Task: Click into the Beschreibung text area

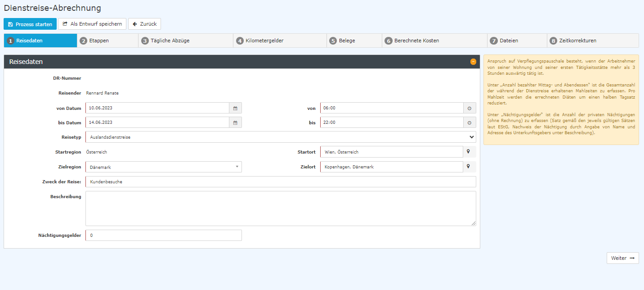Action: 281,208
